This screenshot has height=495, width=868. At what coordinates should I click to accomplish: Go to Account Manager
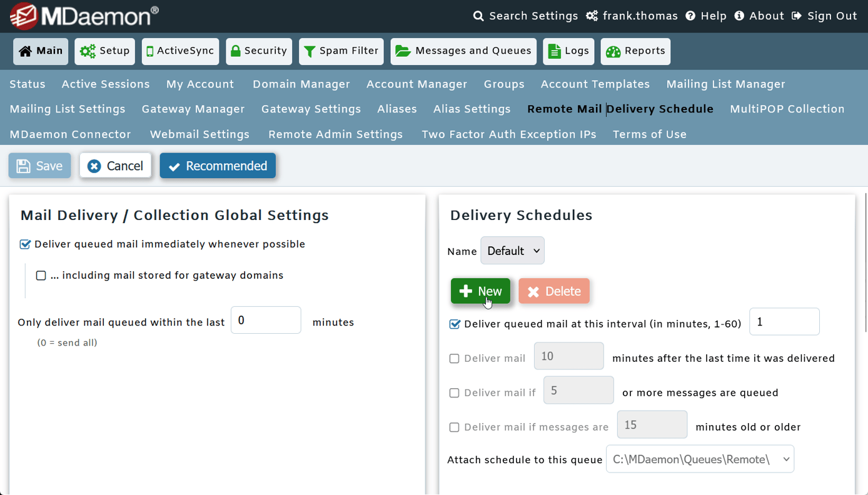pos(417,84)
